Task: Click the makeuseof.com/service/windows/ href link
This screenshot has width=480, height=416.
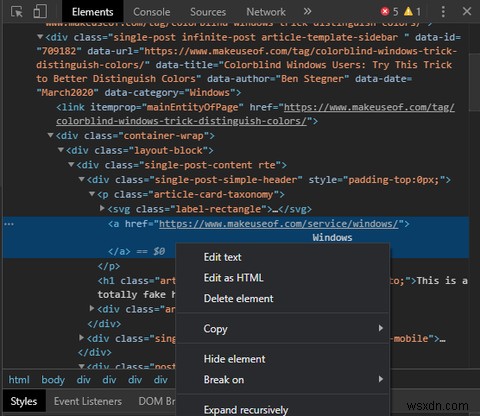Action: [x=279, y=224]
